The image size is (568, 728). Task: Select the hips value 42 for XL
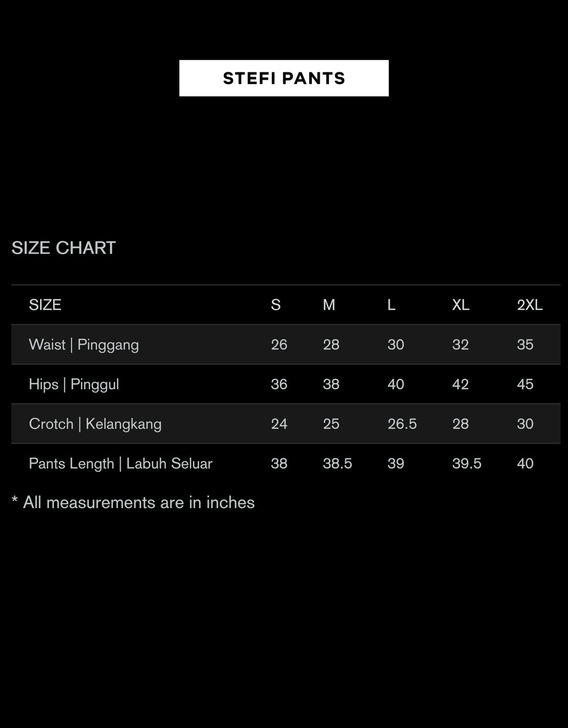pos(461,384)
